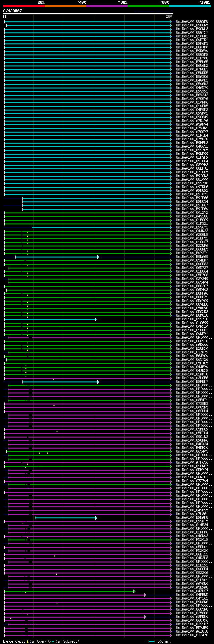
Task: Select the UniRef100_B7FM65 label
Action: 192,62
